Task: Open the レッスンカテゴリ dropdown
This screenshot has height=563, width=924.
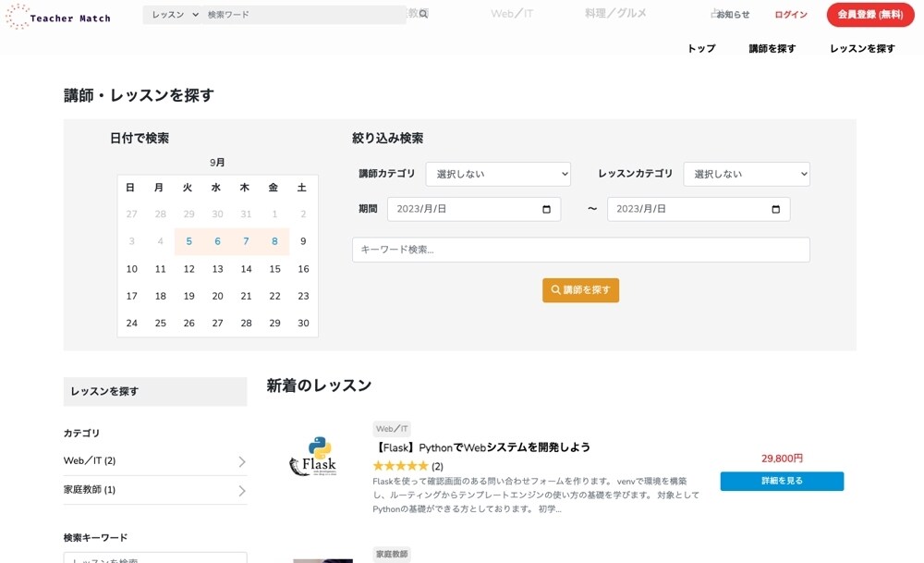Action: pyautogui.click(x=746, y=174)
